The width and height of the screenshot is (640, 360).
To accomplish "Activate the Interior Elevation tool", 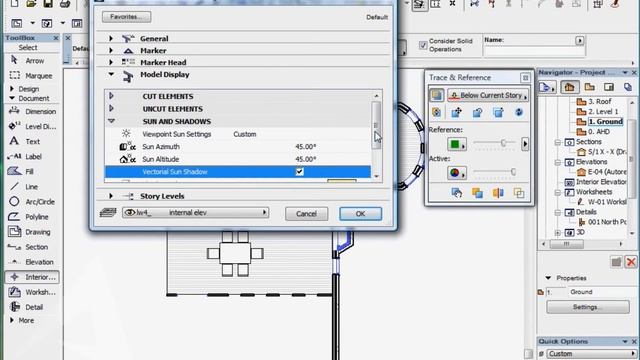I will [x=32, y=277].
